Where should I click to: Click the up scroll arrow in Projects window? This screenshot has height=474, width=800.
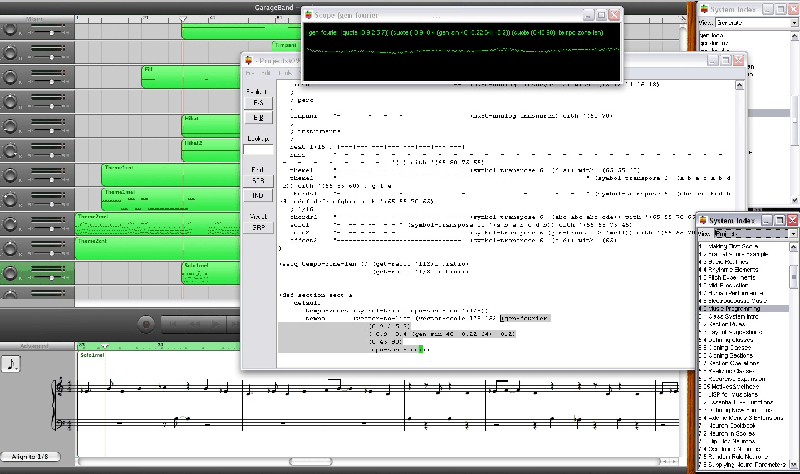740,85
